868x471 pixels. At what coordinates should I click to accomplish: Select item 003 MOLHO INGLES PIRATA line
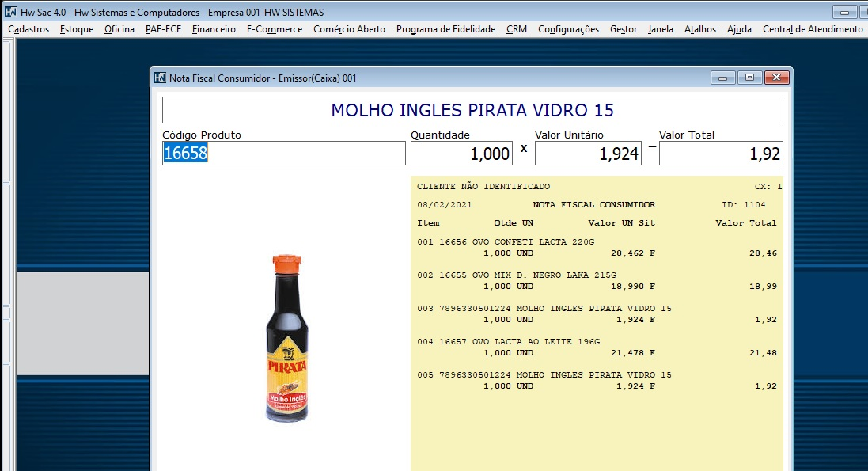tap(544, 309)
